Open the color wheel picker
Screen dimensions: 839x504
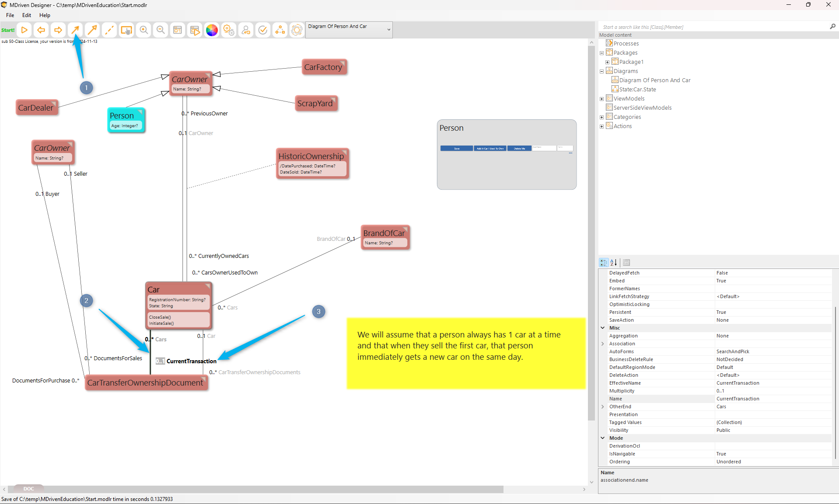click(212, 30)
